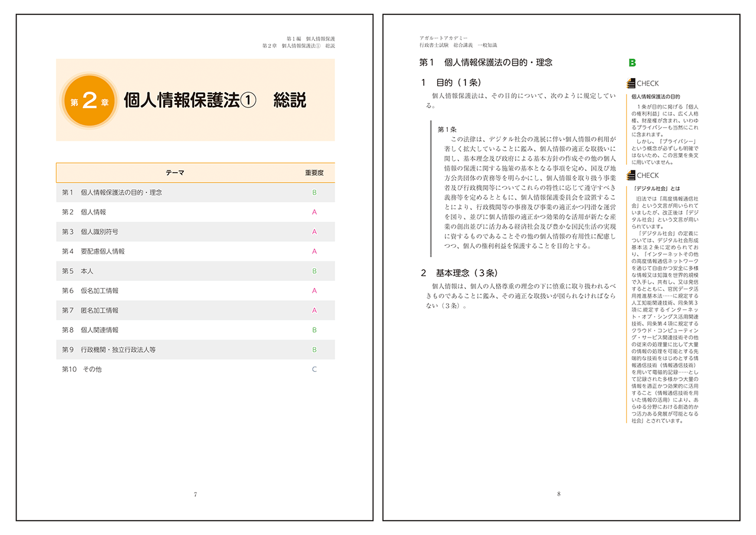Click the green B mark beside the 第1 heading
This screenshot has width=756, height=535.
tap(632, 63)
